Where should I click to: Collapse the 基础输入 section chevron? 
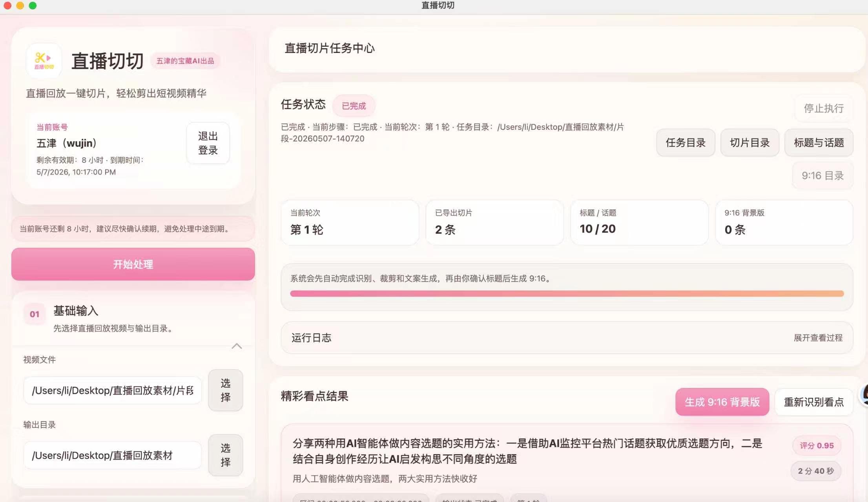coord(237,346)
